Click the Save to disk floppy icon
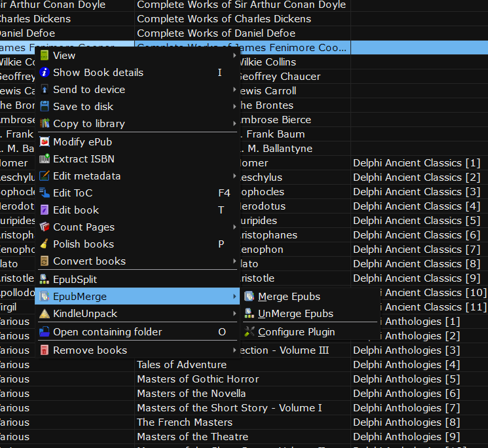Viewport: 488px width, 448px height. click(45, 106)
